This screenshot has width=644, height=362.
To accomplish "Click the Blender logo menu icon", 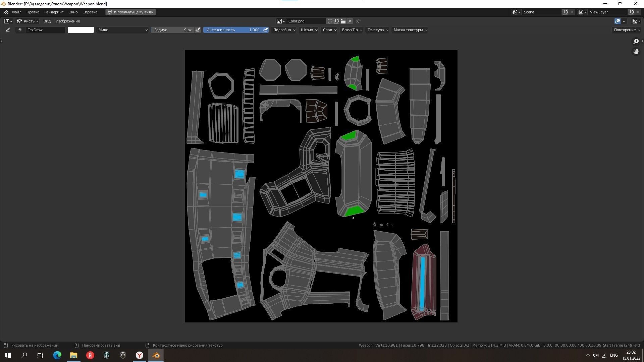I will 6,12.
